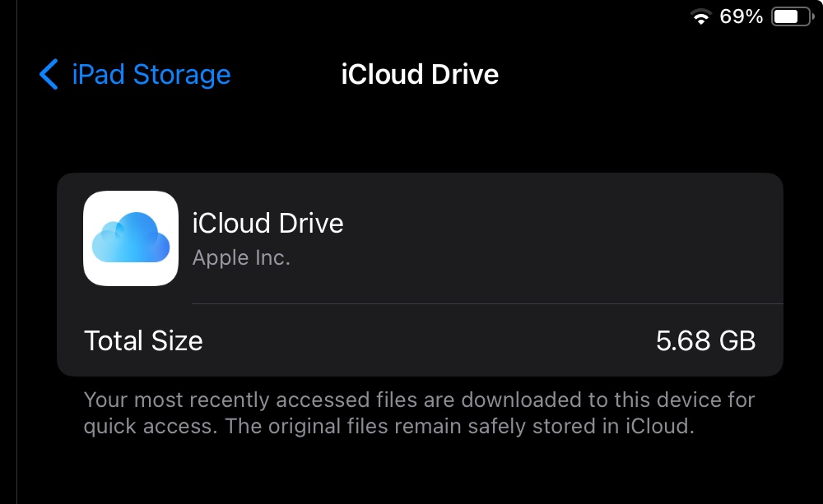
Task: Tap the white rounded tile behind the cloud icon
Action: point(131,238)
